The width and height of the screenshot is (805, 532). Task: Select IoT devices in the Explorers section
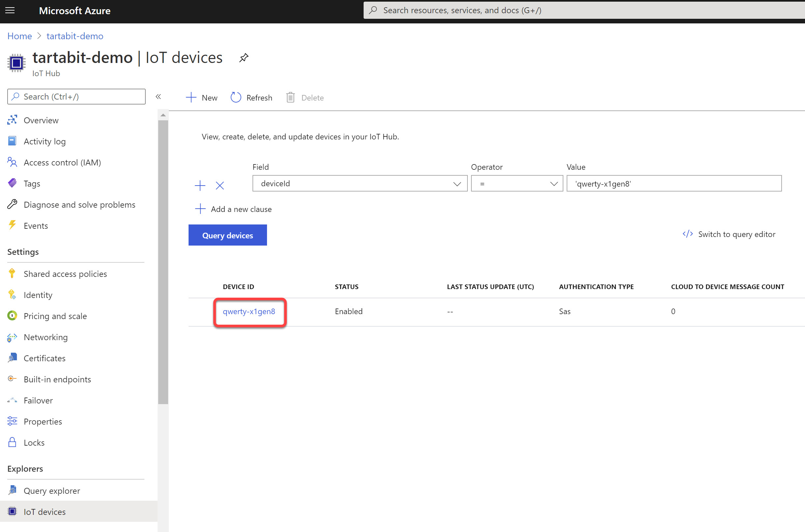coord(79,511)
